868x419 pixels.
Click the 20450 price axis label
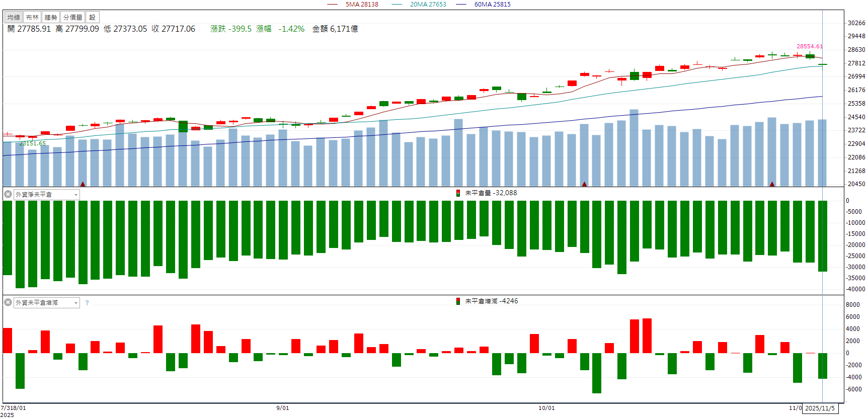856,184
